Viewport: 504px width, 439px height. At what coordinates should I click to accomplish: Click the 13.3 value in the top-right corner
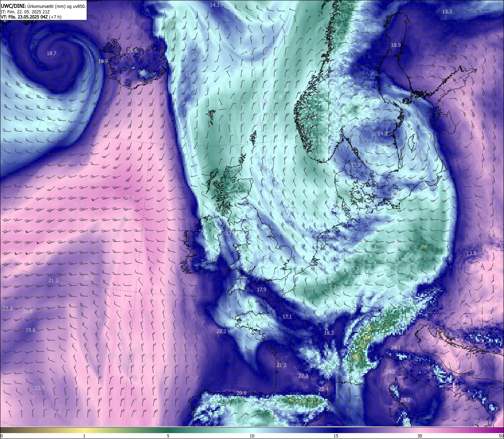click(x=447, y=11)
